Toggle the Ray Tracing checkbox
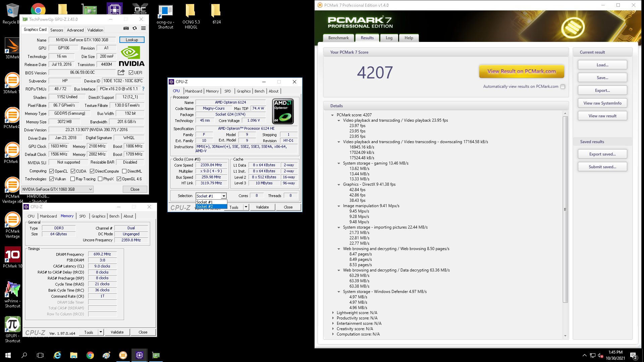Viewport: 644px width, 362px height. (x=73, y=179)
